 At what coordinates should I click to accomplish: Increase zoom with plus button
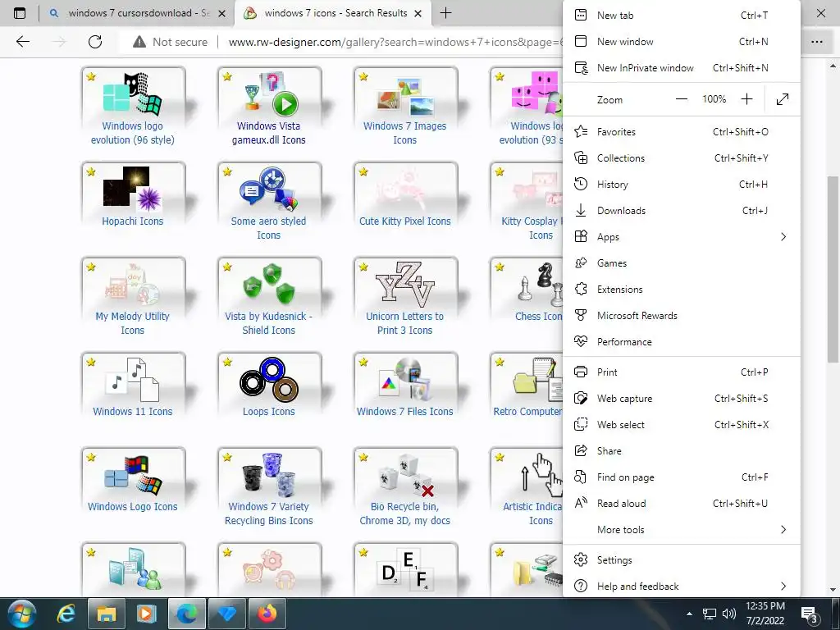[746, 99]
